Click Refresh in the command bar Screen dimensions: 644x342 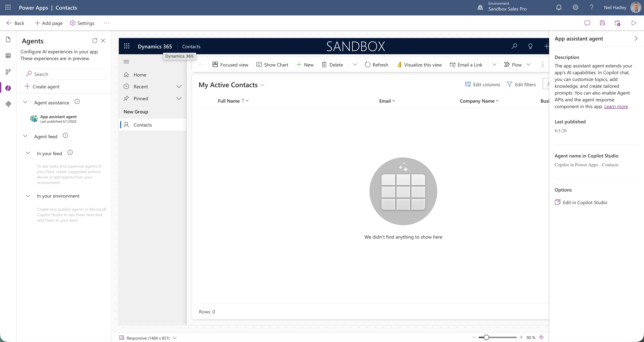coord(376,65)
